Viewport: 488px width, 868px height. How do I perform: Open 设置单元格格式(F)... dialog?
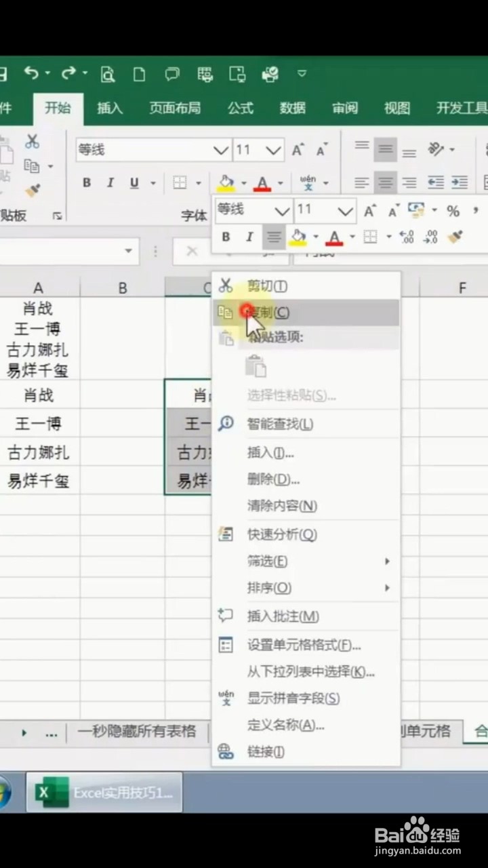[x=306, y=645]
